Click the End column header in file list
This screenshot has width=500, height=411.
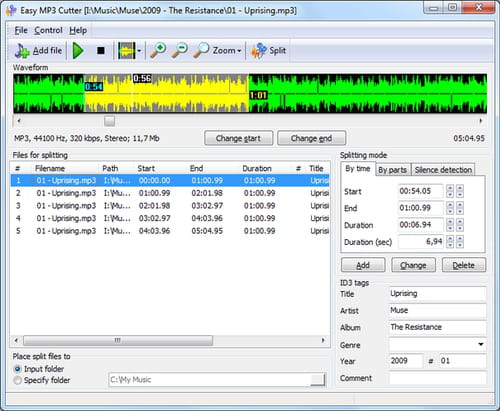pos(196,168)
